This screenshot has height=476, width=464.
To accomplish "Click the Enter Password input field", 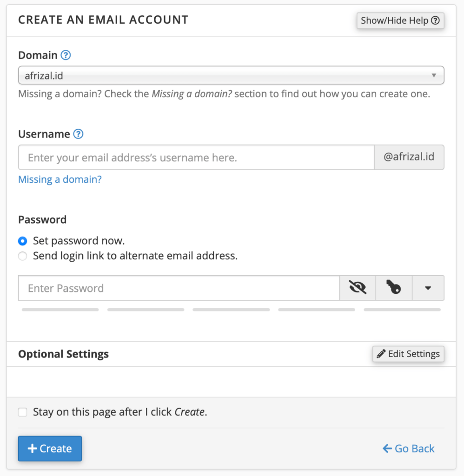I will click(x=179, y=288).
